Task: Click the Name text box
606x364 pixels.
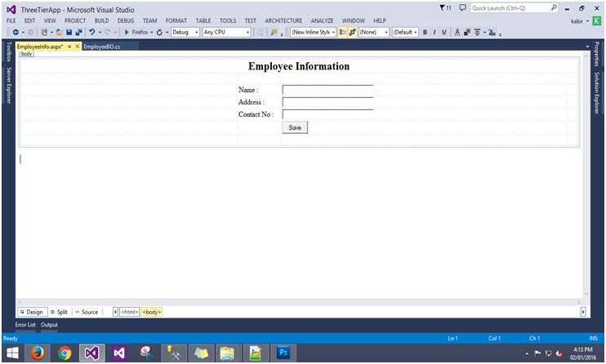Action: (x=328, y=90)
